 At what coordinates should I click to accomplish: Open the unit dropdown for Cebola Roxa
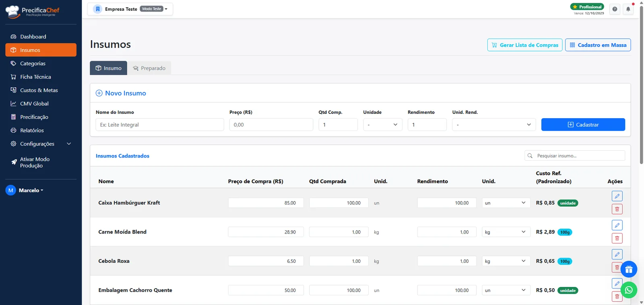pyautogui.click(x=506, y=261)
